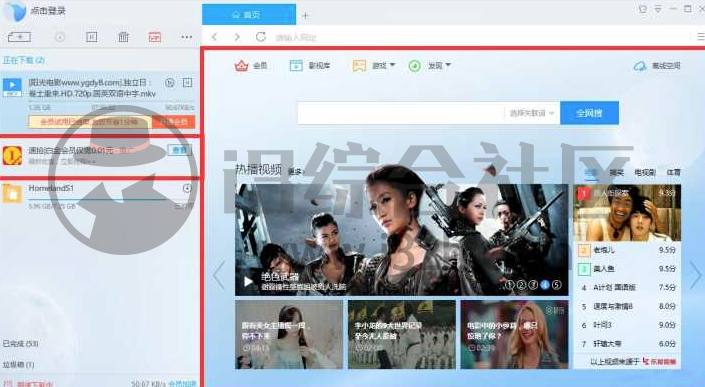The width and height of the screenshot is (705, 387).
Task: Open the title bar dropdown menu icon
Action: coord(658,9)
